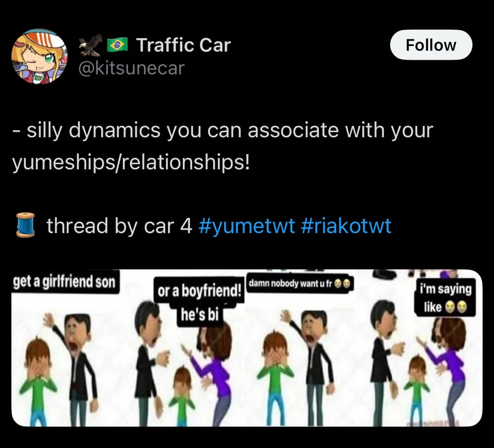Click the 'he's bi' caption label

(200, 315)
